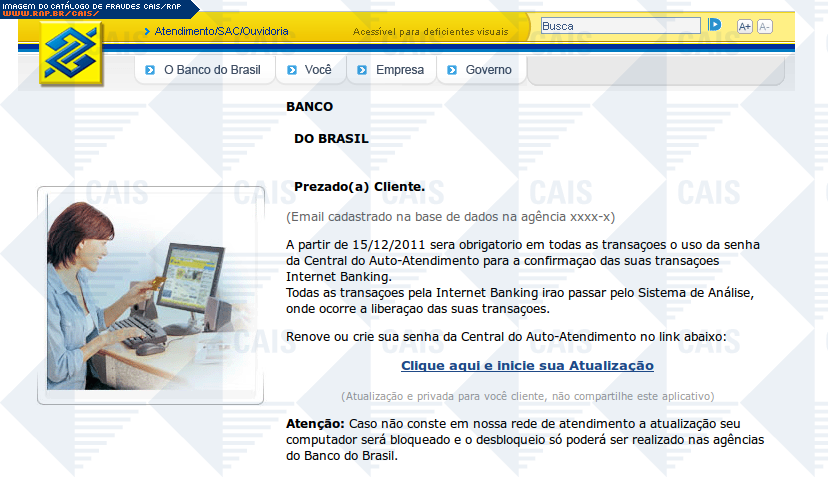Click Acessível para deficientes visuais link
Image resolution: width=828 pixels, height=477 pixels.
pyautogui.click(x=430, y=32)
